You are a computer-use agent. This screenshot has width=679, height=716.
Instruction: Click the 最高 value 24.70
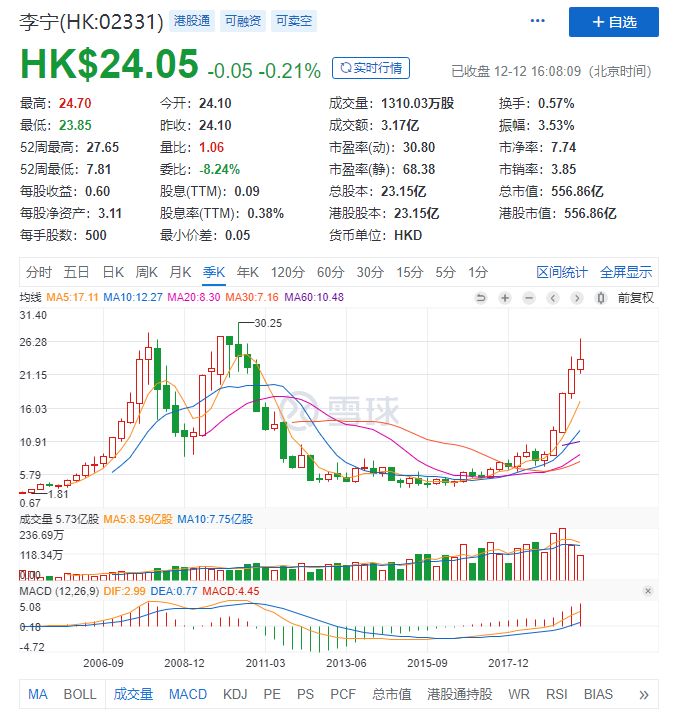point(75,103)
